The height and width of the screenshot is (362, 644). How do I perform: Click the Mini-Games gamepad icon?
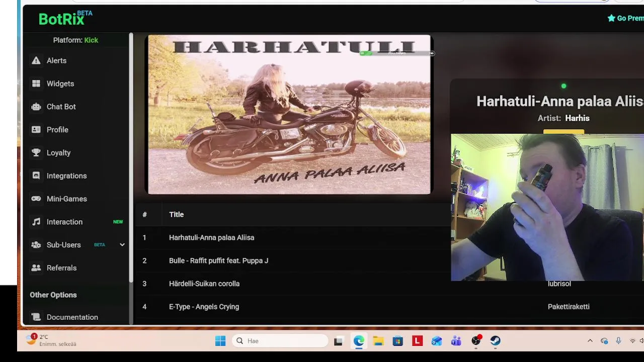[x=36, y=199]
